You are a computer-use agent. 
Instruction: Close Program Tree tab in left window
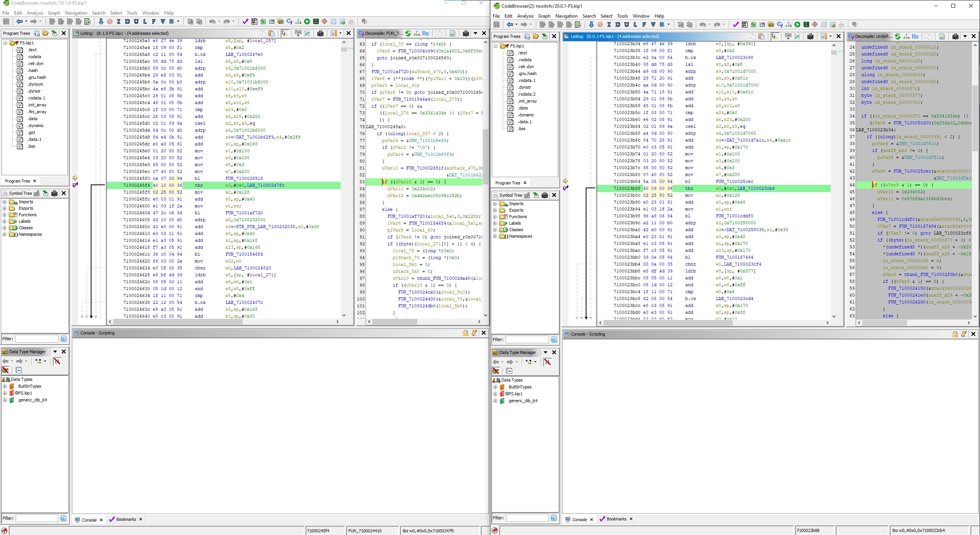point(34,181)
